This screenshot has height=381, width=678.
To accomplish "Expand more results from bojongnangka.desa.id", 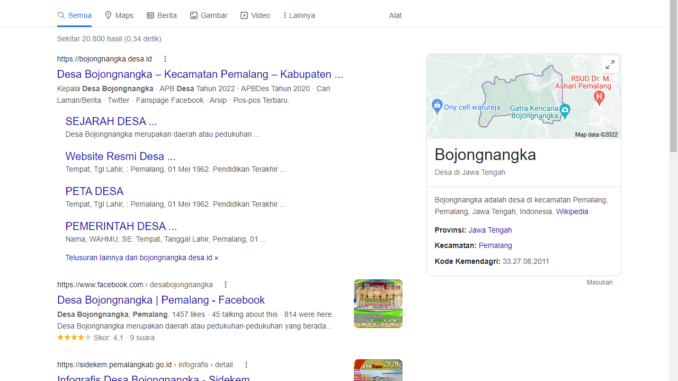I will (x=141, y=258).
